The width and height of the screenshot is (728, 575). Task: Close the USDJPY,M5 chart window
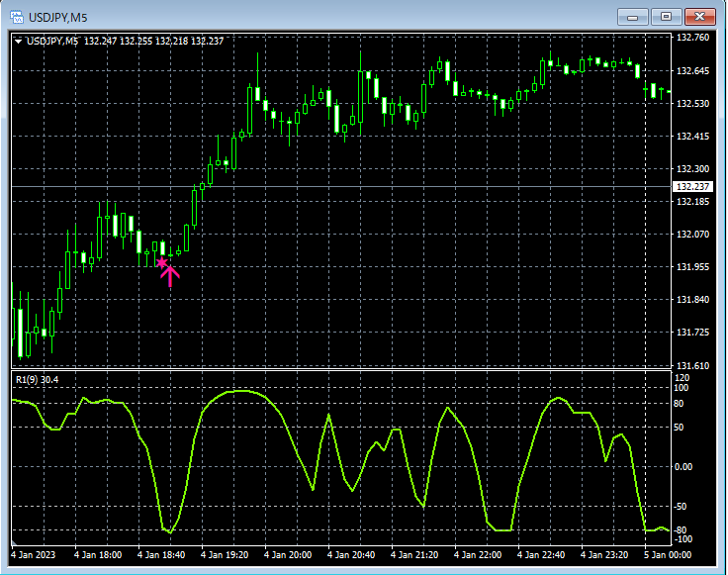click(x=699, y=17)
